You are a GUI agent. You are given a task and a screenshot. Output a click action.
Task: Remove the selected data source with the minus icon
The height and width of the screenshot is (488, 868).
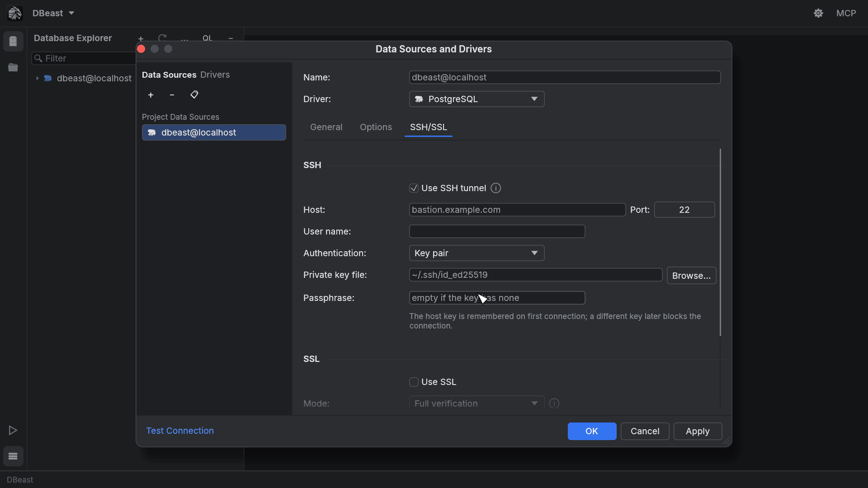tap(172, 95)
